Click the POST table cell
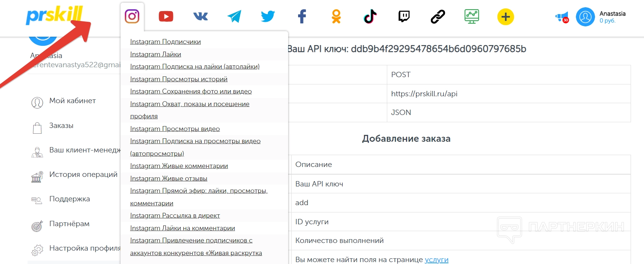Screen dimensions: 644x264 509,75
